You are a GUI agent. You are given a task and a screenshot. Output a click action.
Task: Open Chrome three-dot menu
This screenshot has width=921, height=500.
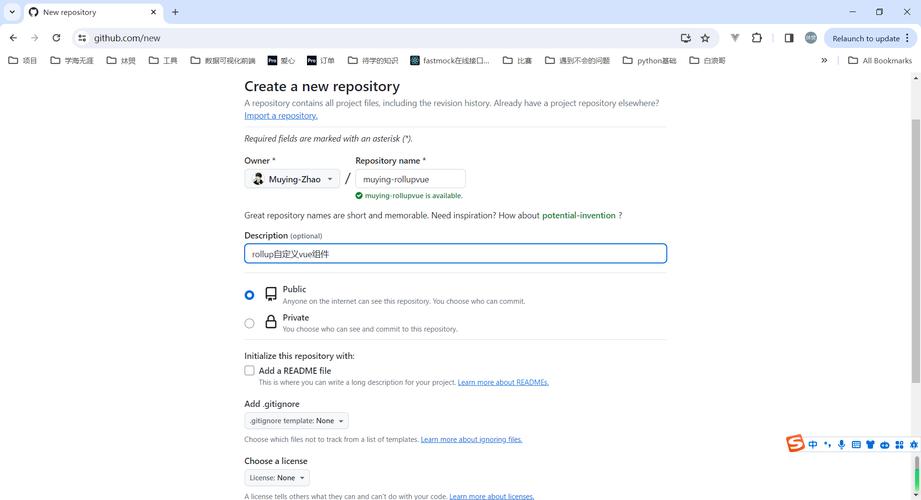tap(907, 38)
